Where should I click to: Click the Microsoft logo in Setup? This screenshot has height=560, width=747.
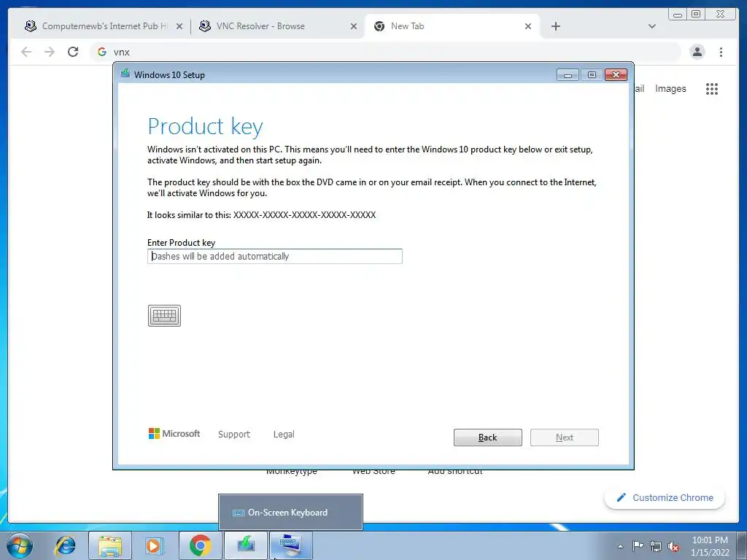click(x=174, y=433)
